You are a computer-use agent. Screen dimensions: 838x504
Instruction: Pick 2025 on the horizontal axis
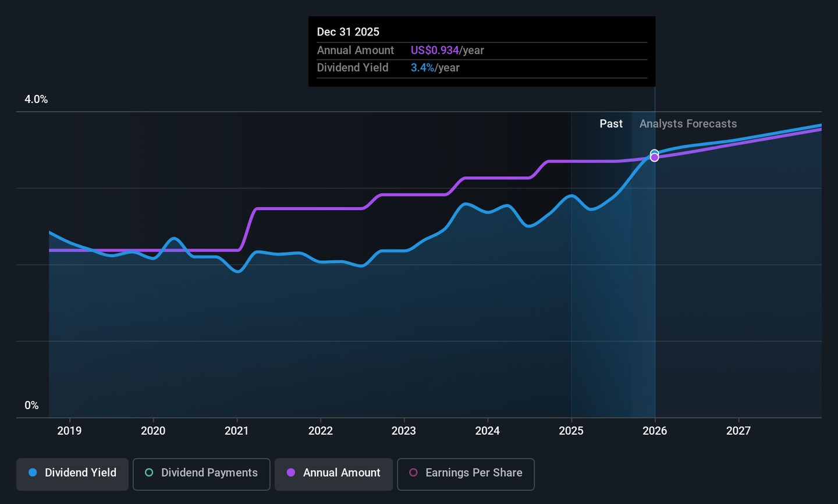coord(571,431)
